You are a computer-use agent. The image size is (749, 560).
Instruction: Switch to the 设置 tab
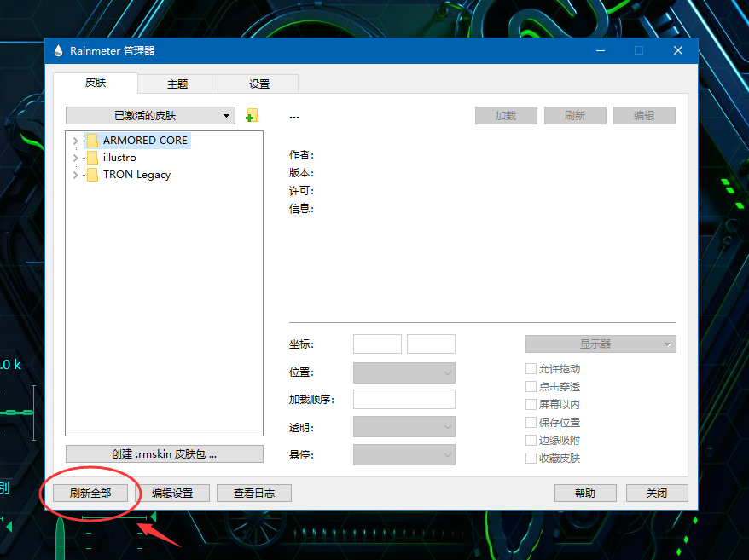258,84
